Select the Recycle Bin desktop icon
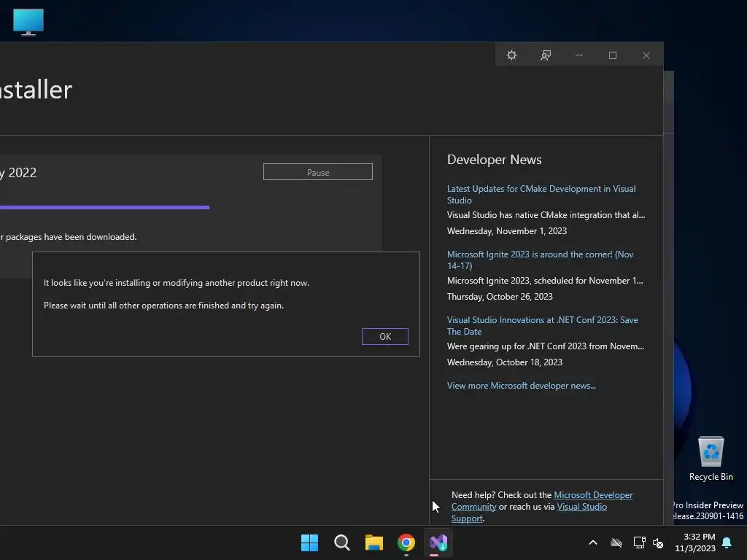 [x=711, y=459]
